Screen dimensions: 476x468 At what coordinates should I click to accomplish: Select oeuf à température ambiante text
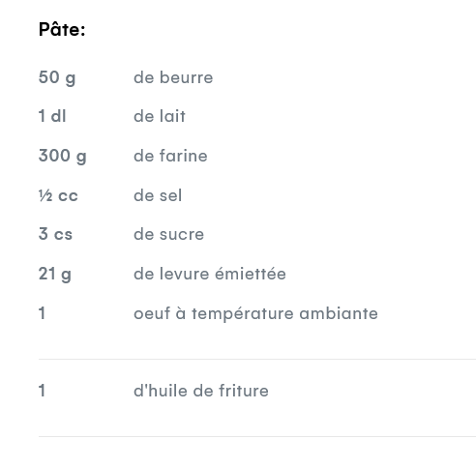(255, 313)
